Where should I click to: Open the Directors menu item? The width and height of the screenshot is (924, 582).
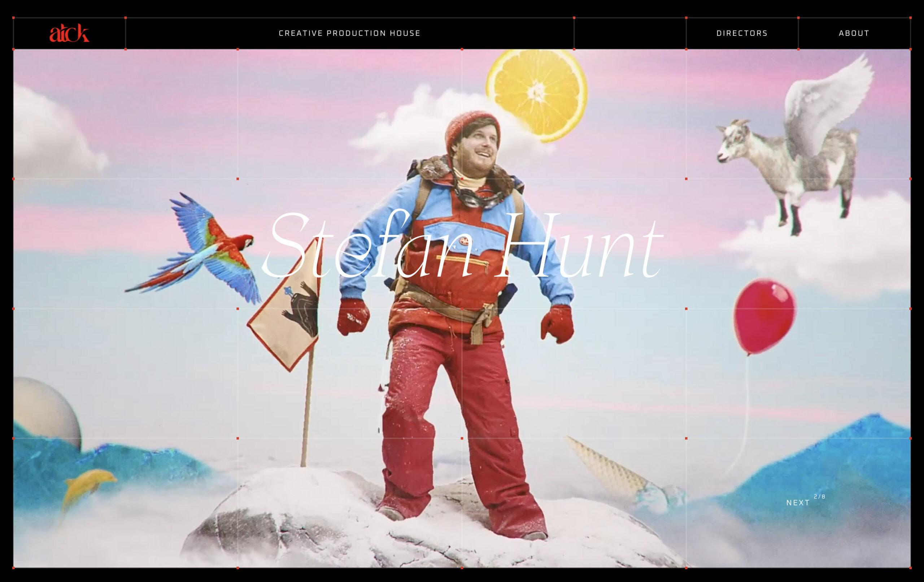tap(742, 34)
